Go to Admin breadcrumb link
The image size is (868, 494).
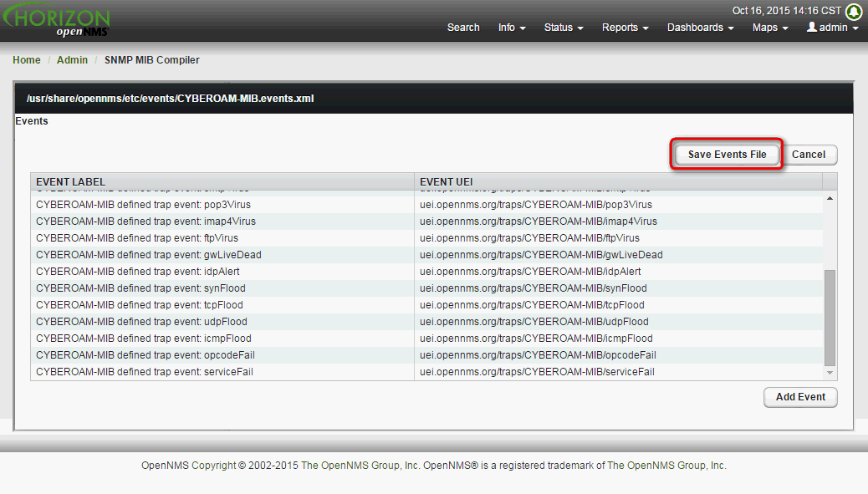(72, 59)
